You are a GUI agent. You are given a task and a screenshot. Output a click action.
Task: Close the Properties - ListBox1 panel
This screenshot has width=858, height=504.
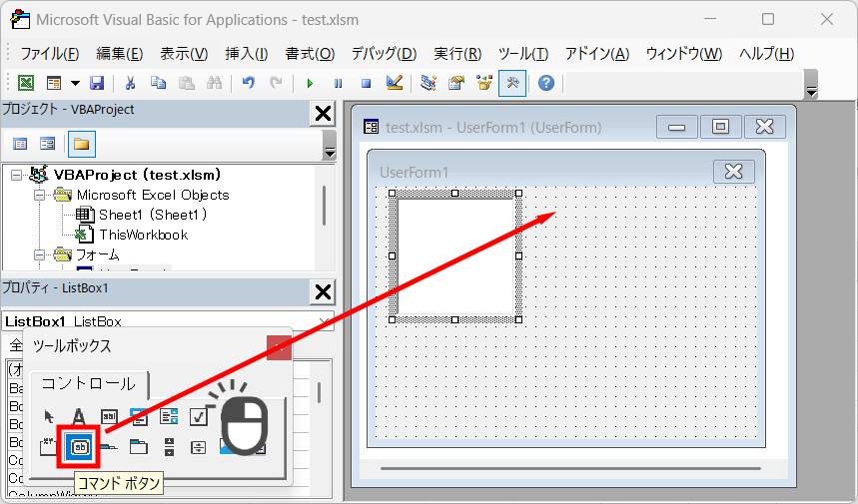(x=323, y=292)
